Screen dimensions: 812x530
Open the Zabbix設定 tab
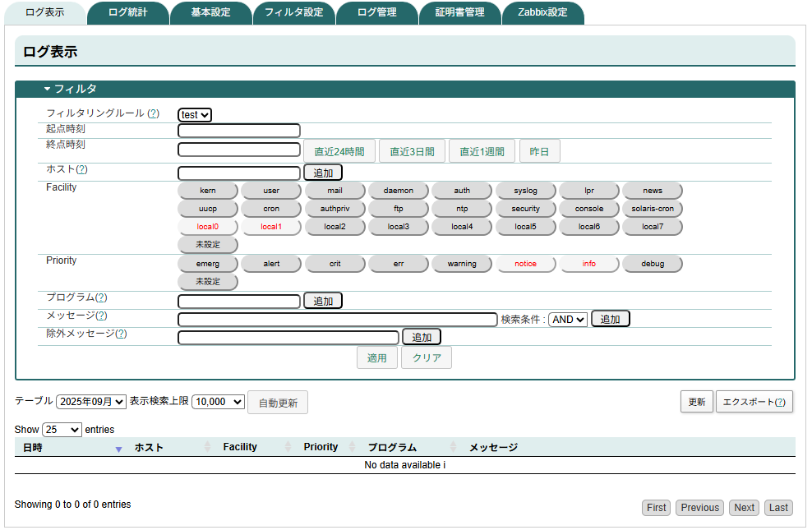543,12
